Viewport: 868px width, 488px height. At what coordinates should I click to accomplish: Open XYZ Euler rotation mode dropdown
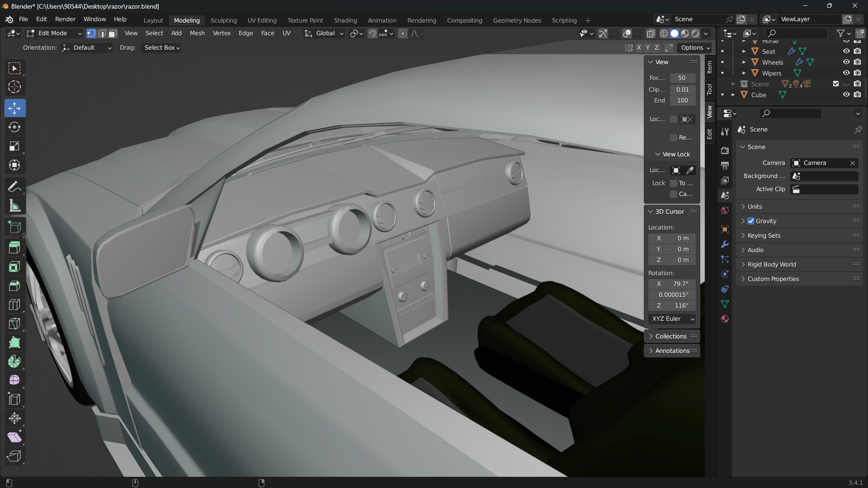(672, 319)
